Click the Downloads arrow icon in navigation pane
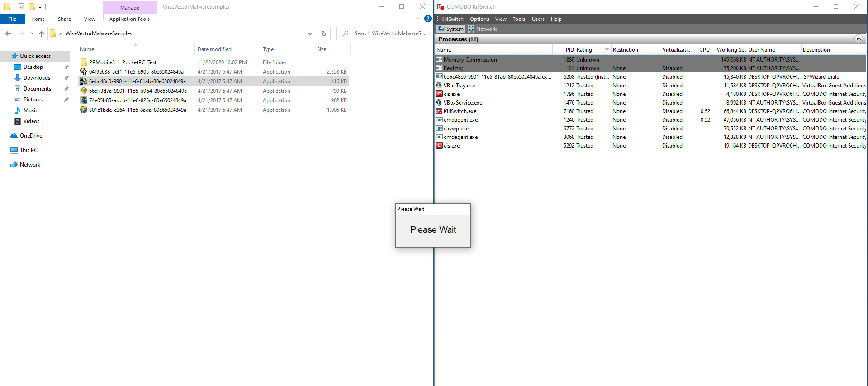 [18, 78]
